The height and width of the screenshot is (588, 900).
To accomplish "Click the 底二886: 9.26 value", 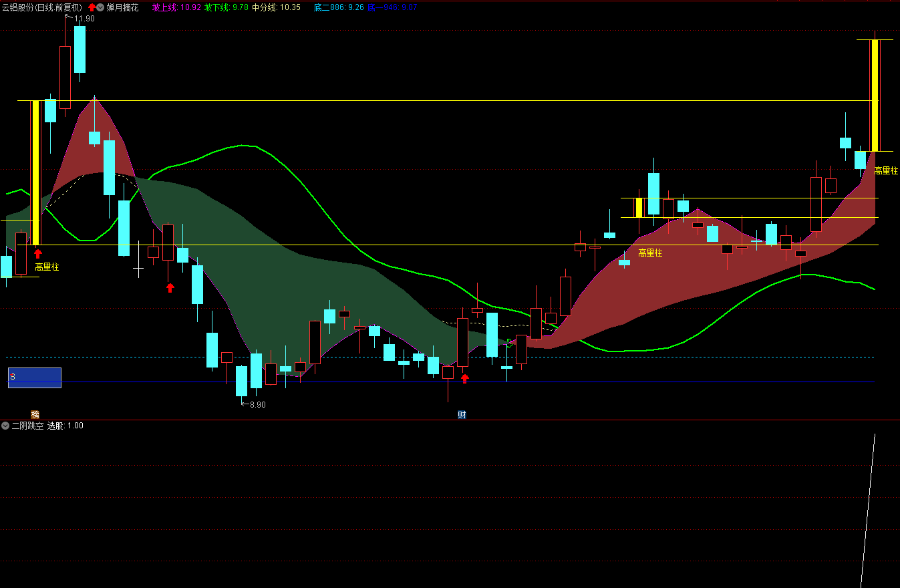I will 339,8.
